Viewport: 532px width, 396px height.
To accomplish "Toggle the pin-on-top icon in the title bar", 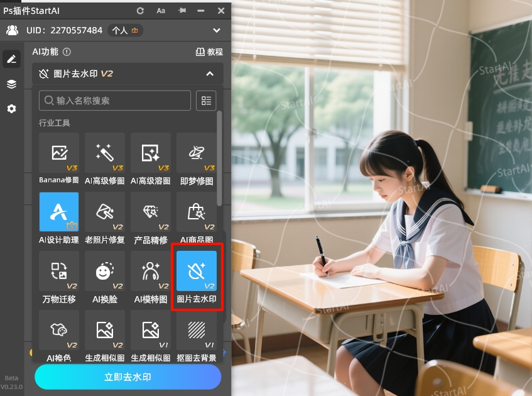I will click(x=181, y=10).
